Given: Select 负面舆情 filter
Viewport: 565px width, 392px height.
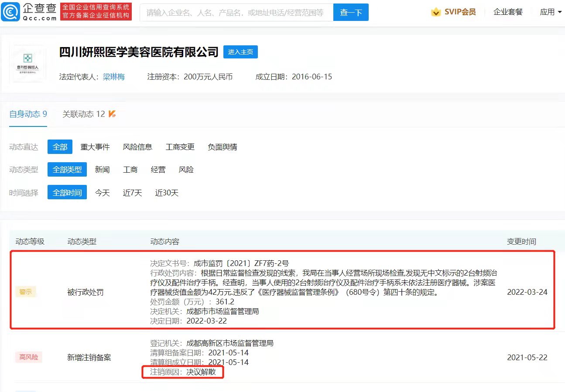Looking at the screenshot, I should click(223, 147).
